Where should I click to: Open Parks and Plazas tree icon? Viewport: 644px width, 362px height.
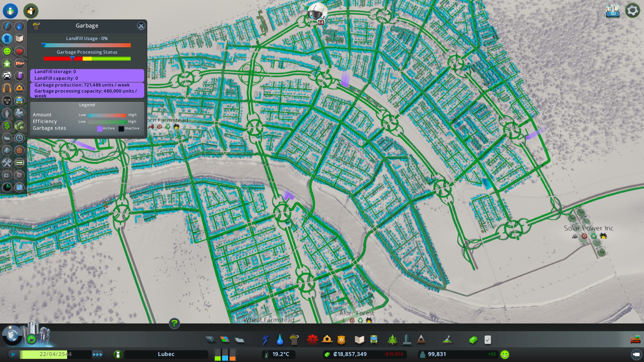[x=392, y=340]
